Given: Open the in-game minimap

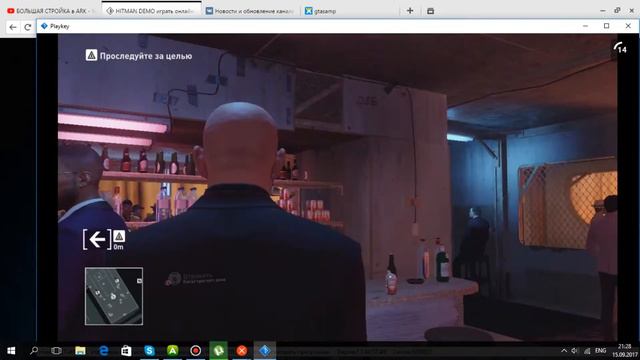Looking at the screenshot, I should (x=114, y=296).
